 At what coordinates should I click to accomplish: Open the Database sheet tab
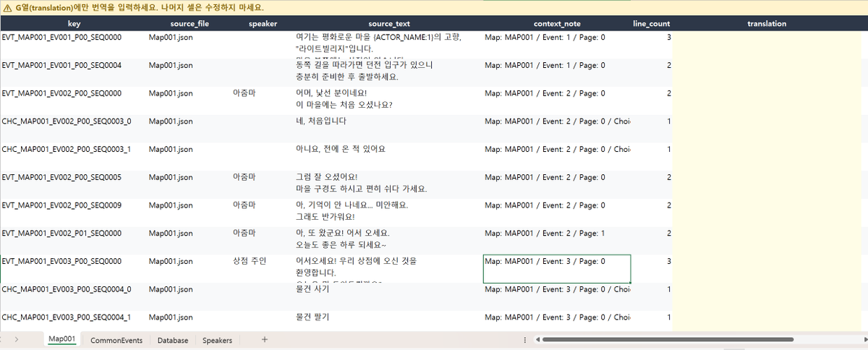tap(173, 340)
